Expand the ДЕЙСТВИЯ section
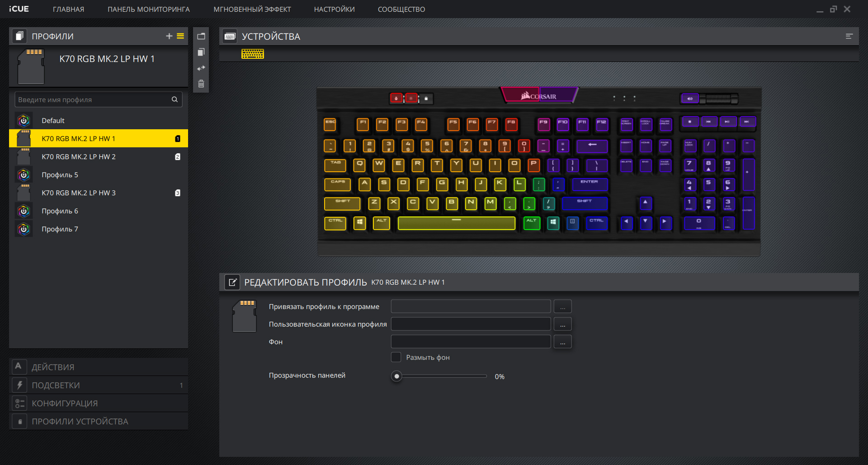This screenshot has height=465, width=868. pyautogui.click(x=53, y=367)
